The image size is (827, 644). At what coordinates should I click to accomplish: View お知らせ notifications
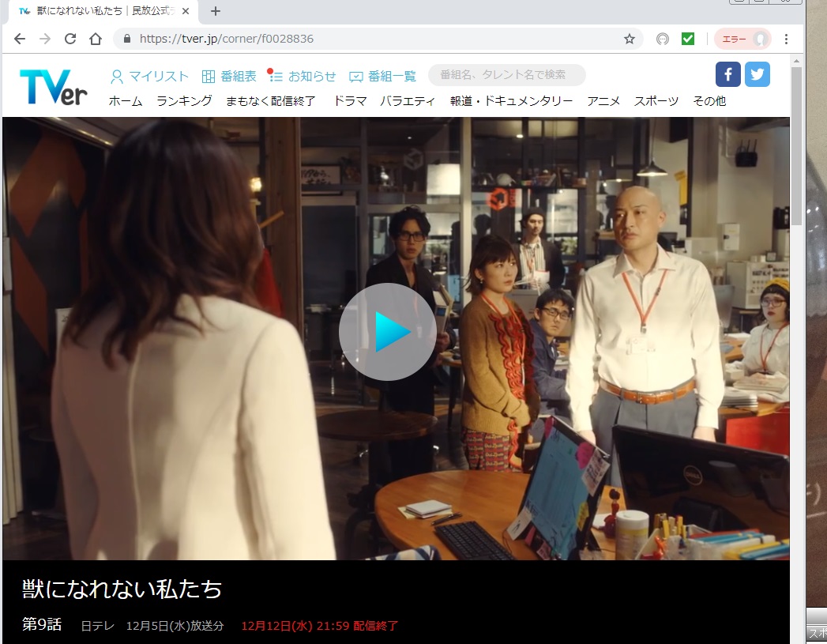[303, 77]
